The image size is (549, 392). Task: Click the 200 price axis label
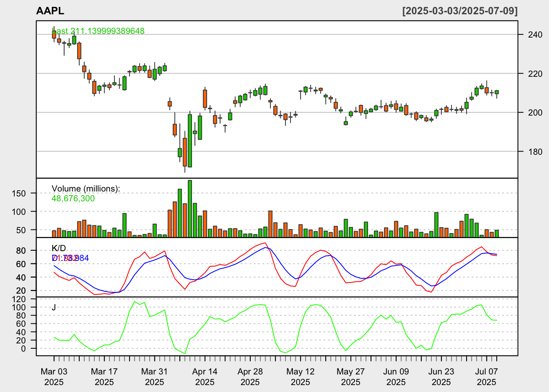tap(535, 113)
